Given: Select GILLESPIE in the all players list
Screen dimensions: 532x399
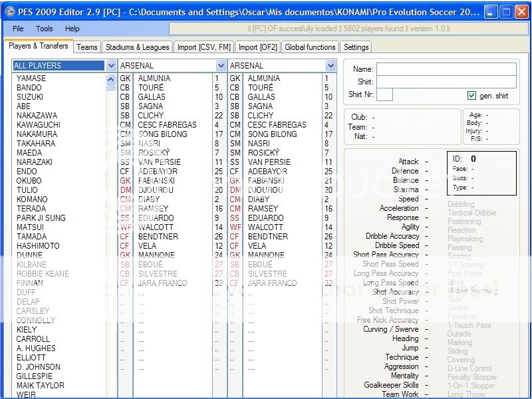Looking at the screenshot, I should (x=35, y=376).
